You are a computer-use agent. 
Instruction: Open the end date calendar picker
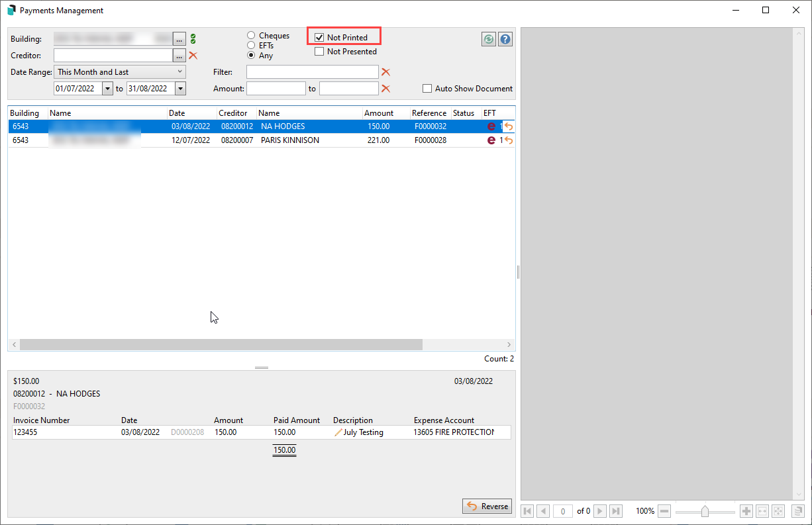click(179, 88)
